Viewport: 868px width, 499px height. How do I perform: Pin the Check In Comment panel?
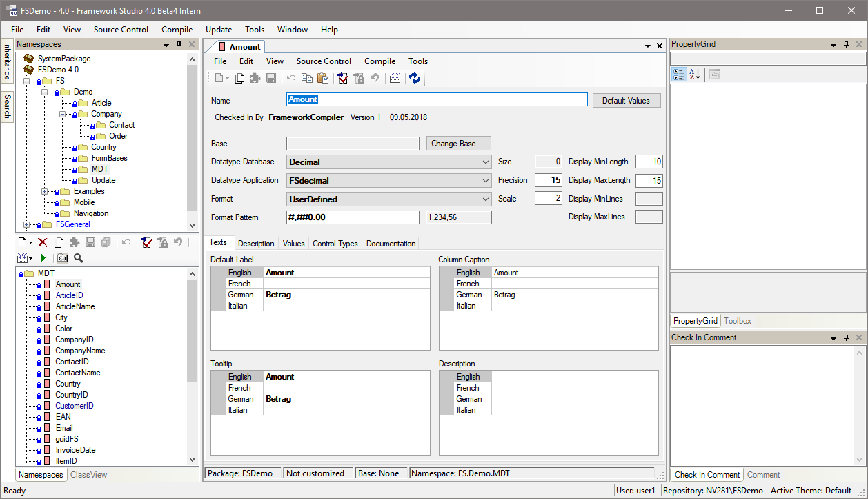pos(846,338)
